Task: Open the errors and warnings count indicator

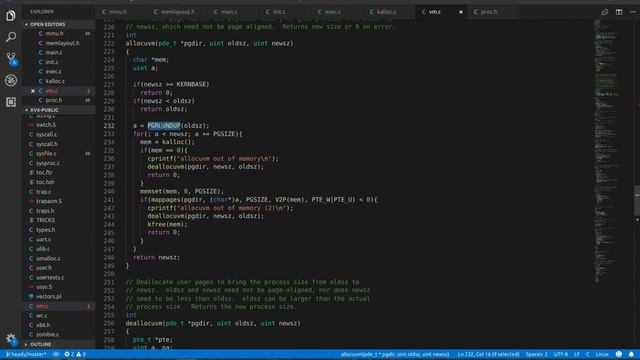Action: [x=75, y=354]
